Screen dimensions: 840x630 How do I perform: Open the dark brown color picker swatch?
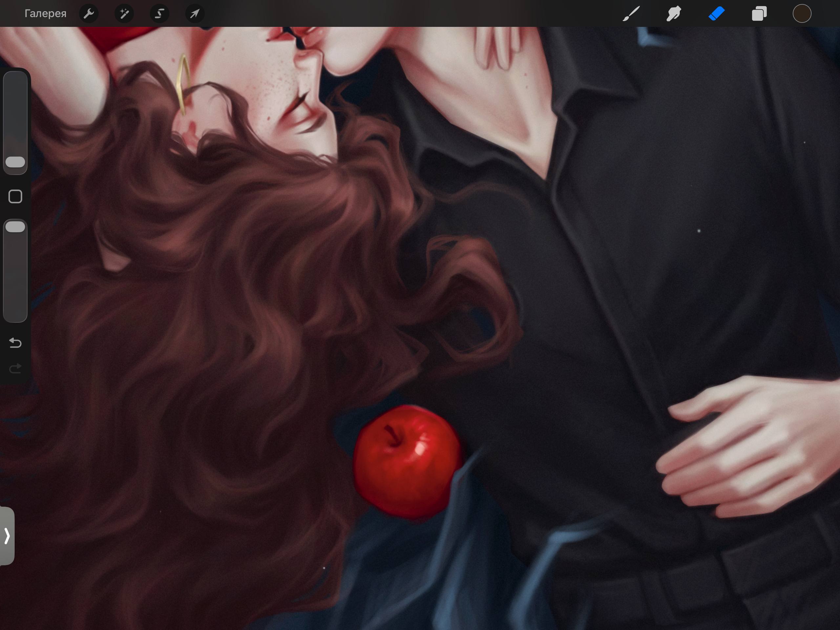(802, 14)
